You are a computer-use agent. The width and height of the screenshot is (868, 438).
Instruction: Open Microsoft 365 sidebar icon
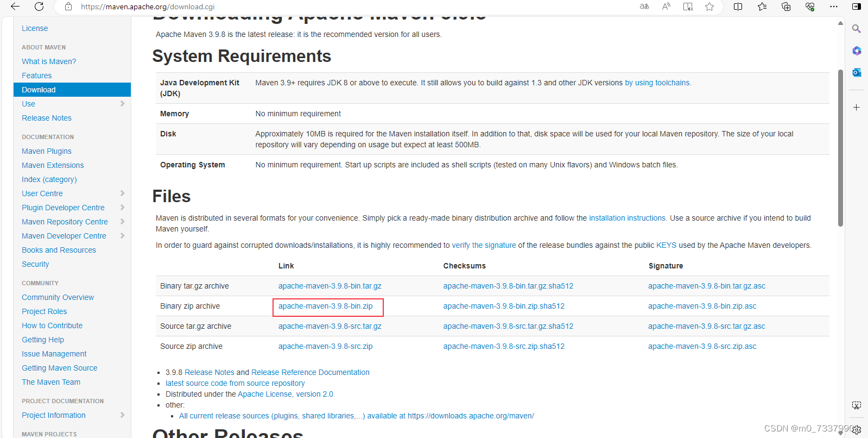(x=857, y=51)
